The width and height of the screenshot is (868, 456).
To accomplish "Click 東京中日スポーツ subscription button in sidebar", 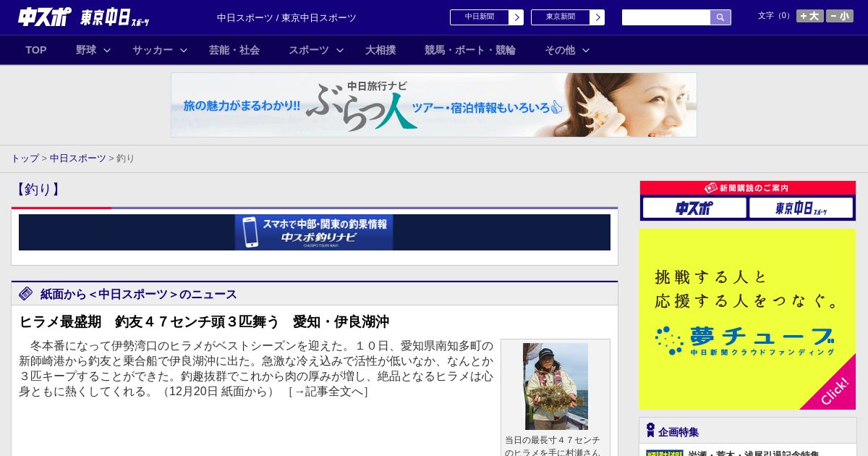I will [x=801, y=208].
